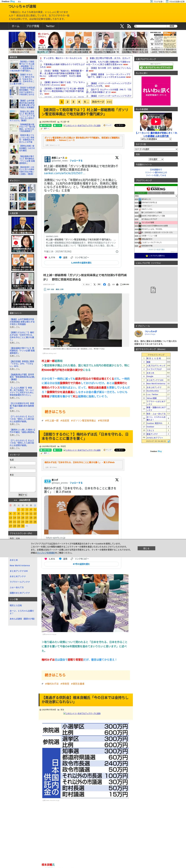Click the black X ポスト button under Murakami article
Screen dimensions: 186x868
coord(120,125)
